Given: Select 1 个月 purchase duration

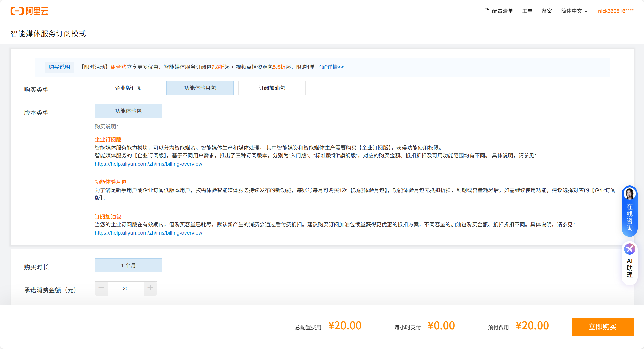Looking at the screenshot, I should click(128, 265).
